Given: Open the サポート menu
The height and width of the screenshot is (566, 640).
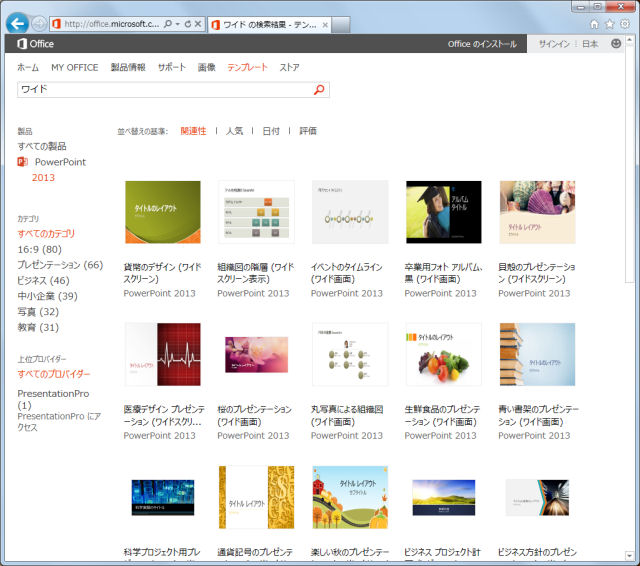Looking at the screenshot, I should (172, 67).
